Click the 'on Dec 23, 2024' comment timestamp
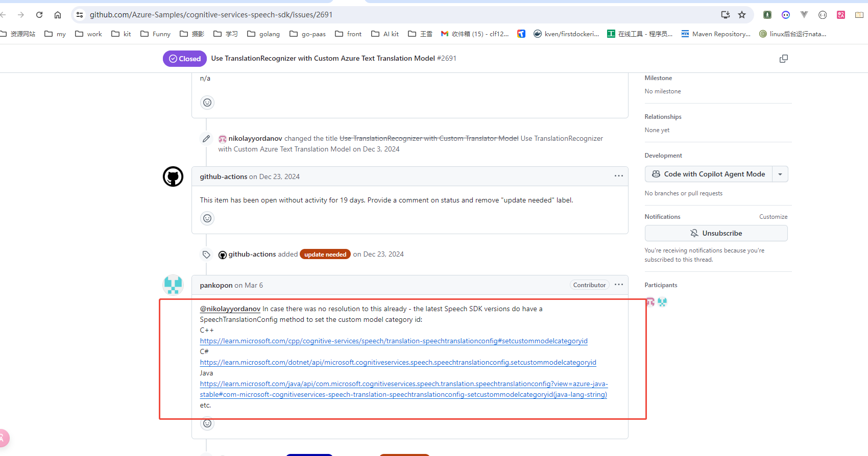The image size is (868, 456). (x=274, y=176)
